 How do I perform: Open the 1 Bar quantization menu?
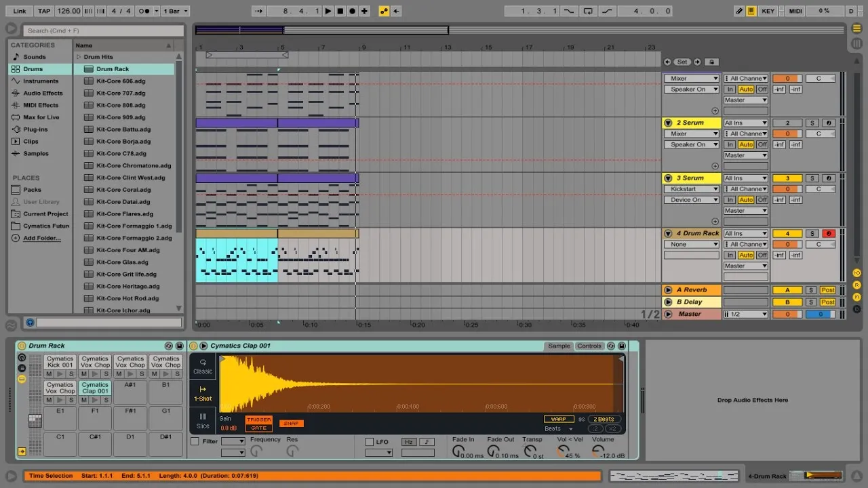tap(176, 11)
